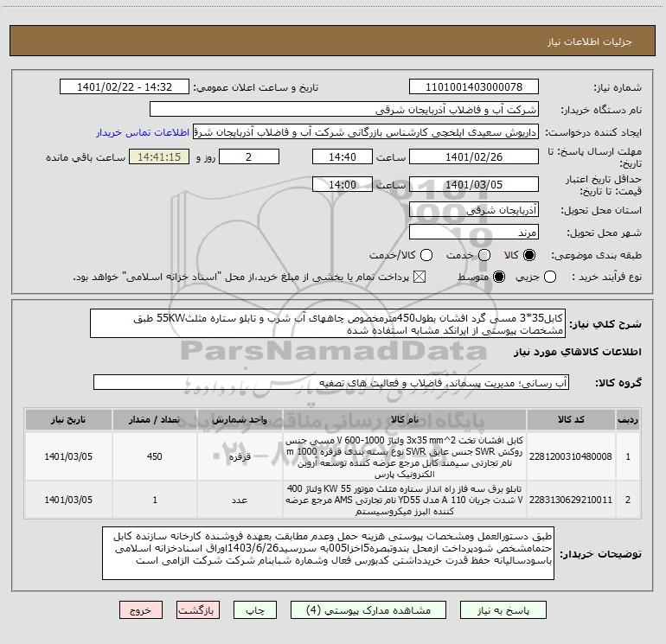The image size is (666, 644).
Task: Click quantity 1 in row 2
Action: pyautogui.click(x=154, y=500)
